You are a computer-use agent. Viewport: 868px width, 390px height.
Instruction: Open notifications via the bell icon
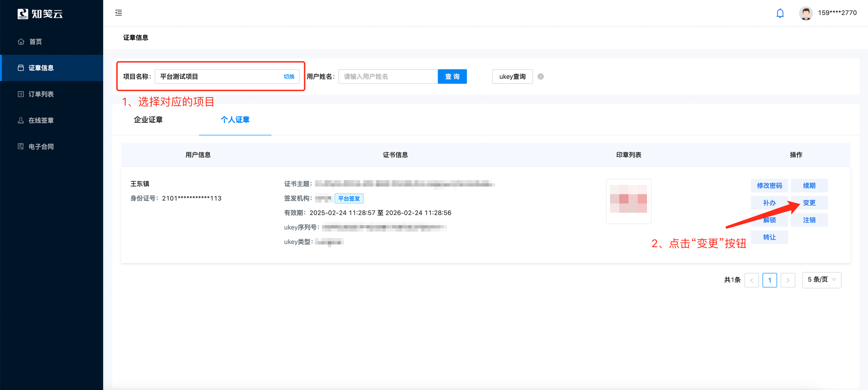[x=780, y=13]
